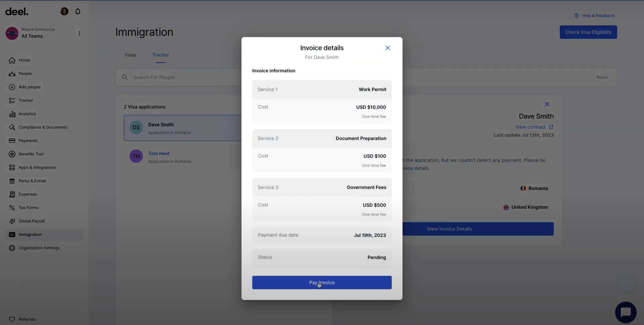Viewport: 644px width, 325px height.
Task: Click the DS avatar circle
Action: tap(136, 127)
